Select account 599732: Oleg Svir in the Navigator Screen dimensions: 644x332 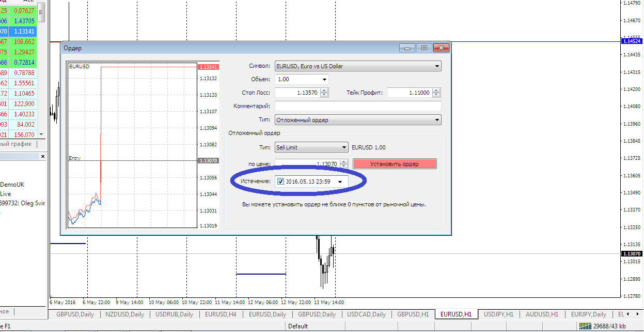click(x=23, y=203)
